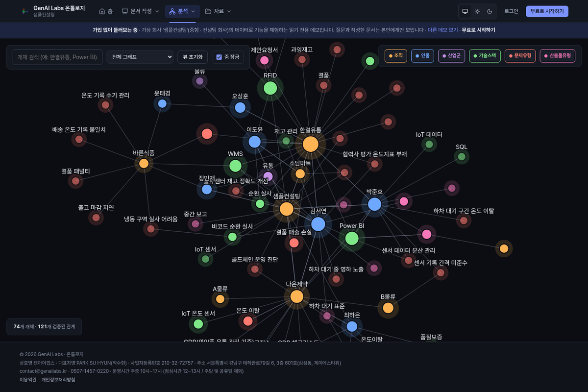Toggle the 산업군 legend filter
Viewport: 588px width, 392px height.
click(451, 56)
